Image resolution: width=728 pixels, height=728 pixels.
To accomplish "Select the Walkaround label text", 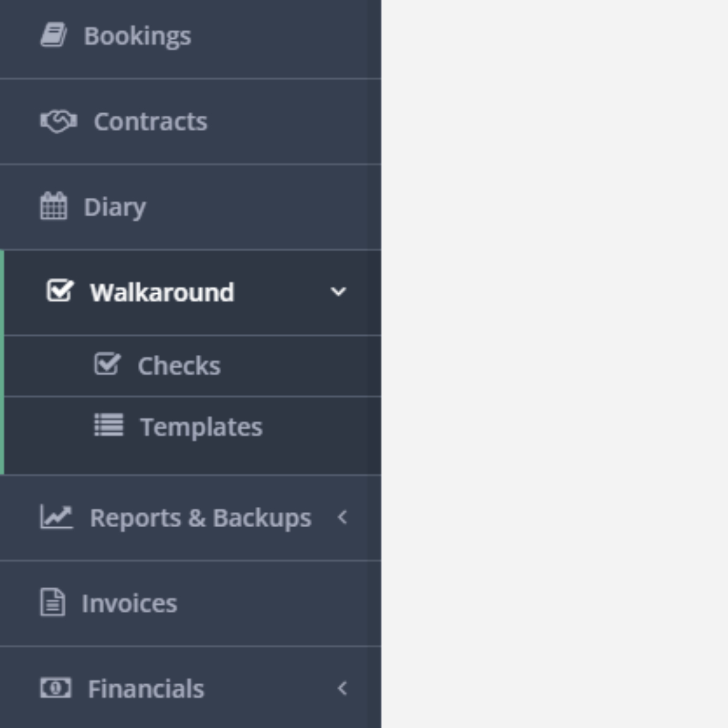I will [x=162, y=292].
